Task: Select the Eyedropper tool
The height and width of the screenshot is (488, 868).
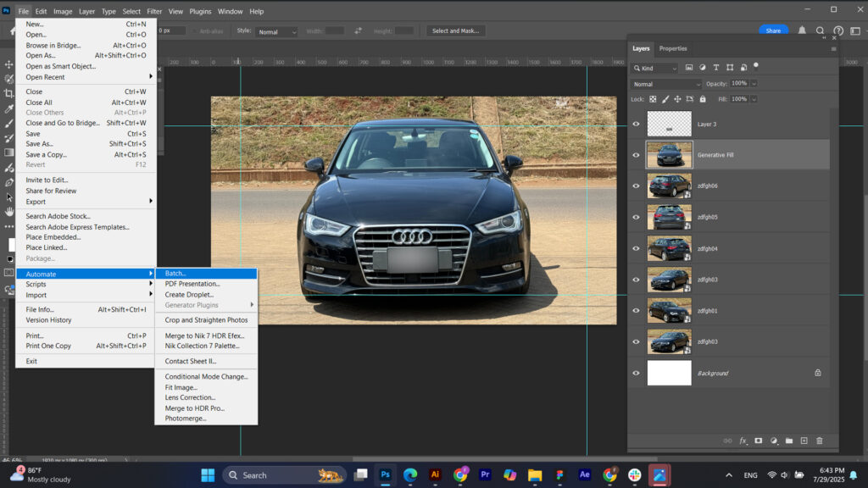Action: [8, 108]
